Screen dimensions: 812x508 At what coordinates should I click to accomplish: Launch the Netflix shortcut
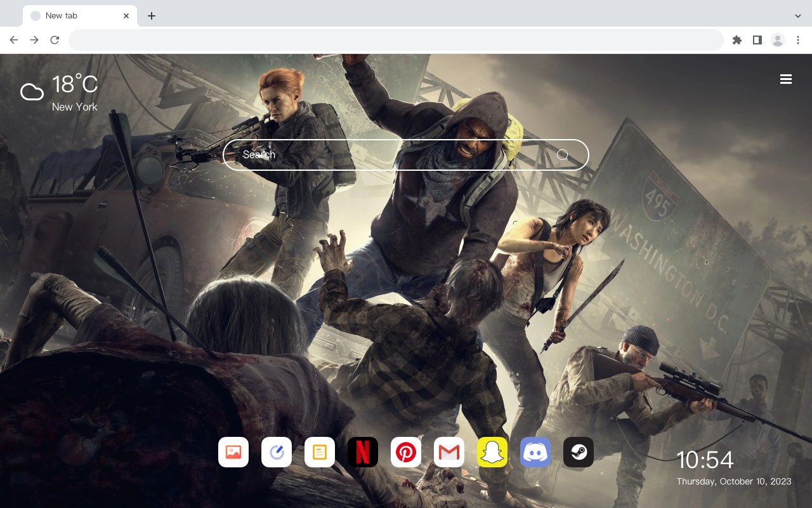pos(363,452)
